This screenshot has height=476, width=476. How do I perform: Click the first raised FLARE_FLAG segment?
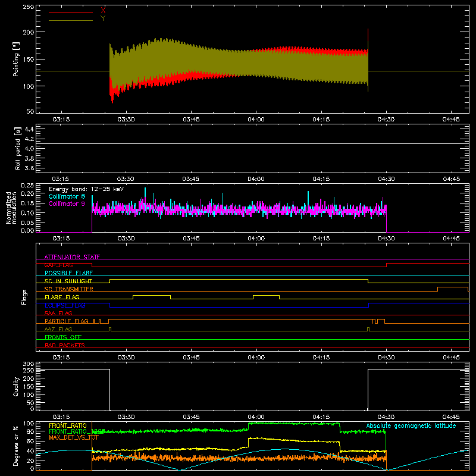[x=152, y=295]
